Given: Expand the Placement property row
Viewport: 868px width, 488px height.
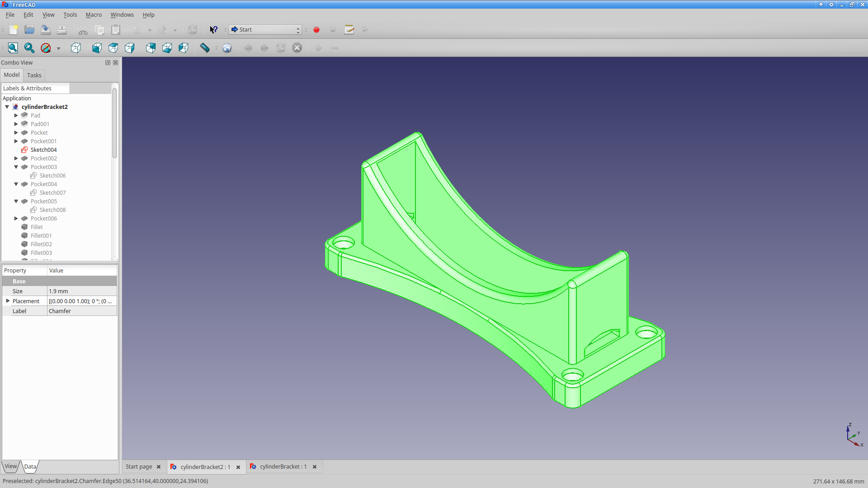Looking at the screenshot, I should pos(8,301).
